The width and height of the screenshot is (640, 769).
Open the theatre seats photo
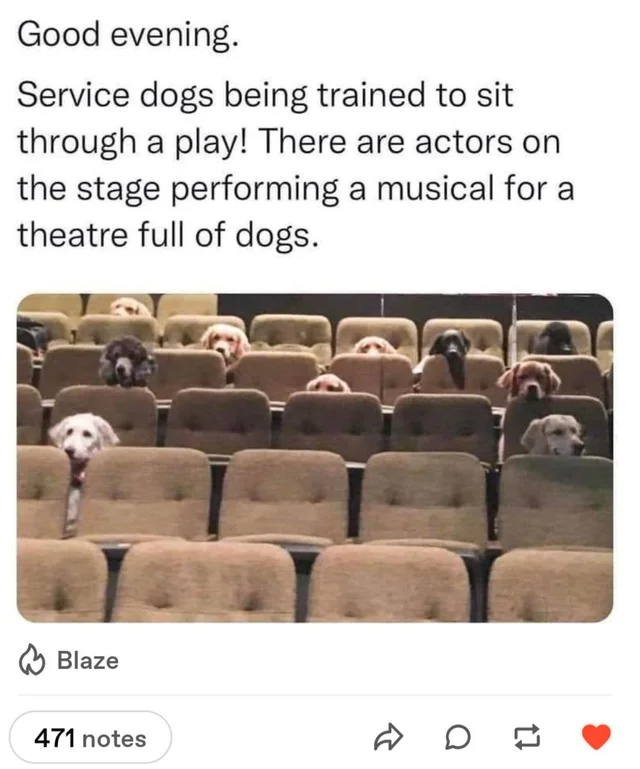tap(315, 458)
